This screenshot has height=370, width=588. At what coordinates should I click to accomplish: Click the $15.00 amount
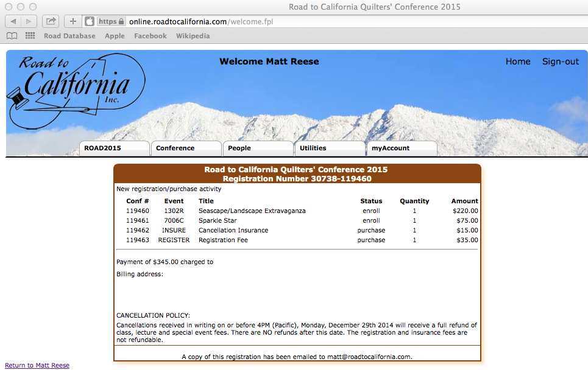click(467, 230)
